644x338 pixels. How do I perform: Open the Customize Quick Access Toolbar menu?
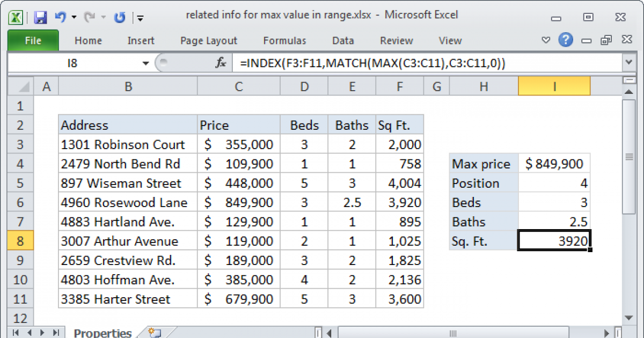coord(141,17)
